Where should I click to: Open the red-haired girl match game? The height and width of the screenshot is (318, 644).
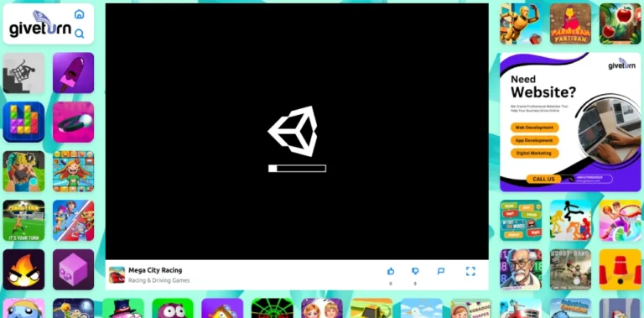73,171
